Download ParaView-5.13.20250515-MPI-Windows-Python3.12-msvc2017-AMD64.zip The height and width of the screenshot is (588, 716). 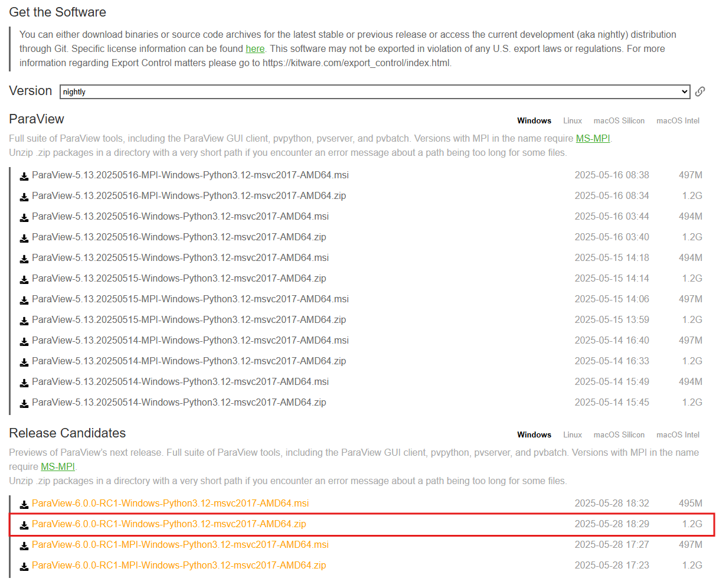click(189, 319)
